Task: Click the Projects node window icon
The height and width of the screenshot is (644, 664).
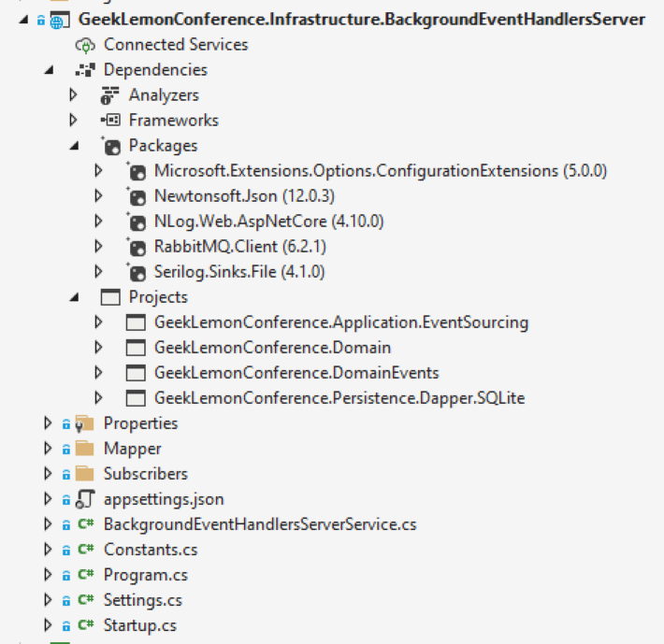Action: [x=110, y=297]
